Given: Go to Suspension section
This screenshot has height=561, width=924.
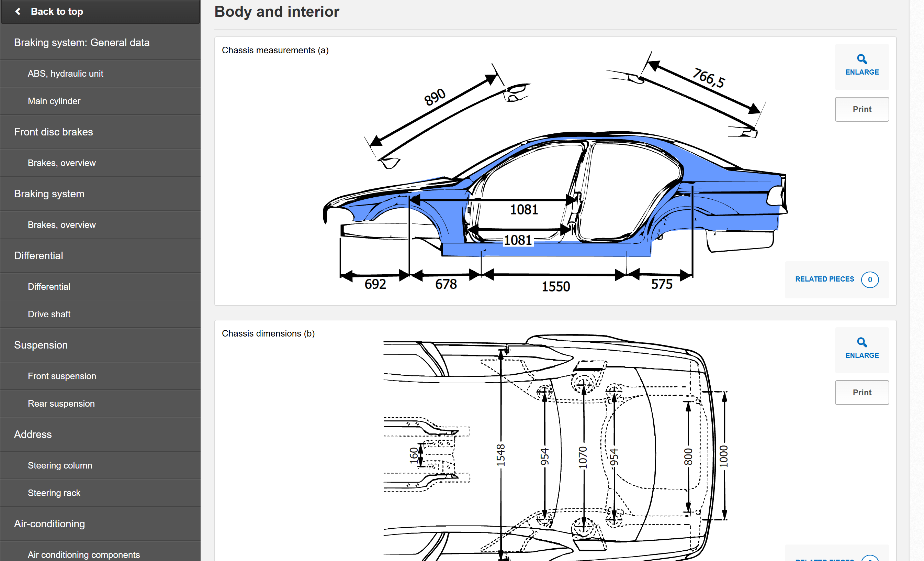Looking at the screenshot, I should point(101,345).
